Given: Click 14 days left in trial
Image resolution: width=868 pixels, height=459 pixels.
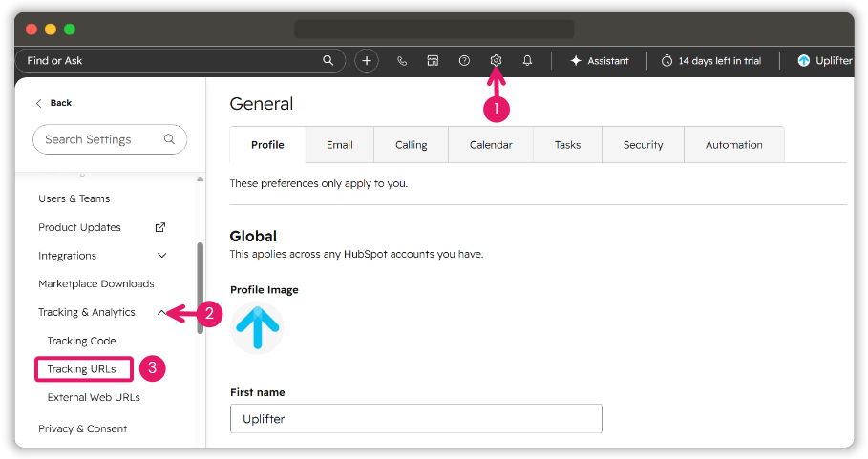Looking at the screenshot, I should (712, 61).
